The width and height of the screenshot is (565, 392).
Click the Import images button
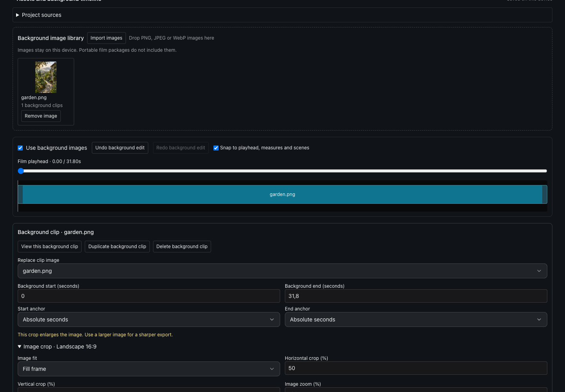point(106,38)
